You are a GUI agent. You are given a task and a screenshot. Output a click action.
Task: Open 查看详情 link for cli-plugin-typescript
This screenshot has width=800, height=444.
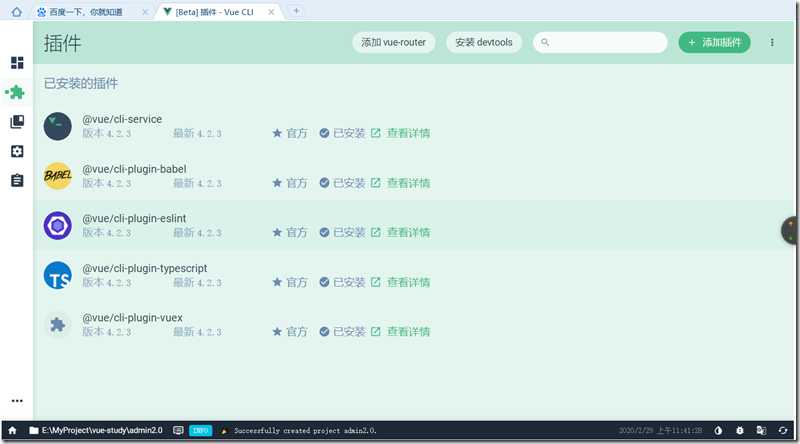click(401, 282)
